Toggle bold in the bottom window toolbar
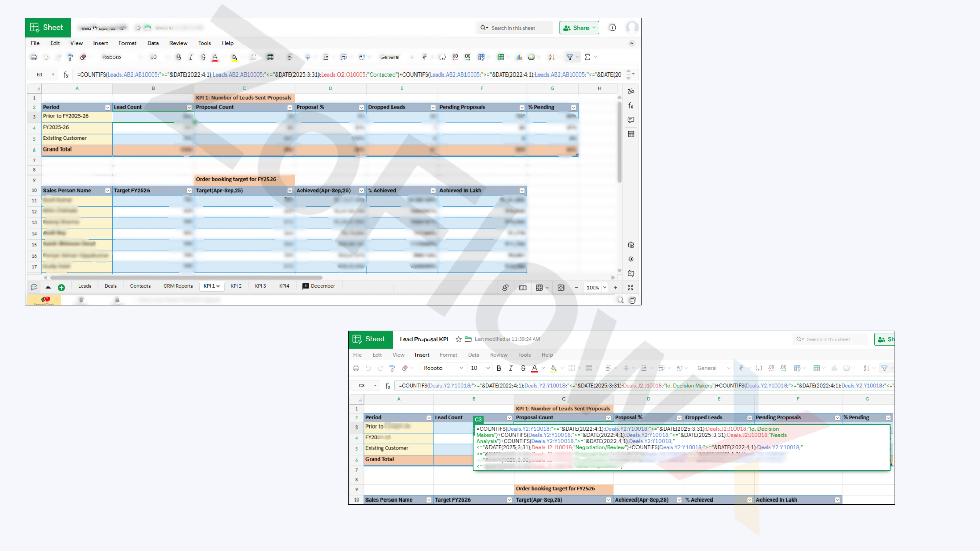Viewport: 980px width, 551px height. pyautogui.click(x=499, y=368)
